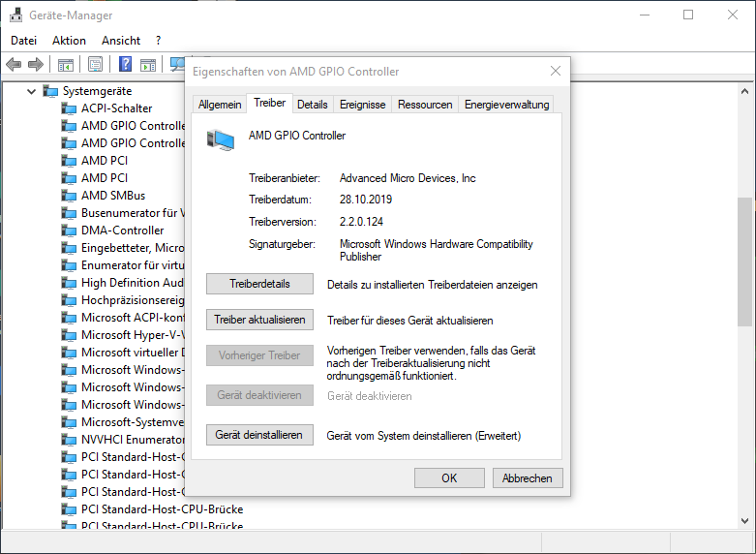Click the Eingebetteter Micro device icon

[x=69, y=248]
